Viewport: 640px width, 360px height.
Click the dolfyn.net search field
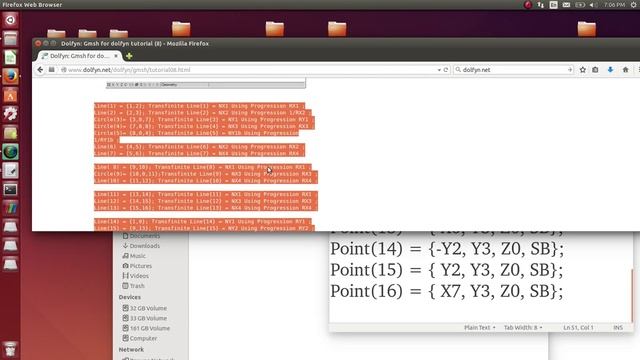pyautogui.click(x=514, y=70)
